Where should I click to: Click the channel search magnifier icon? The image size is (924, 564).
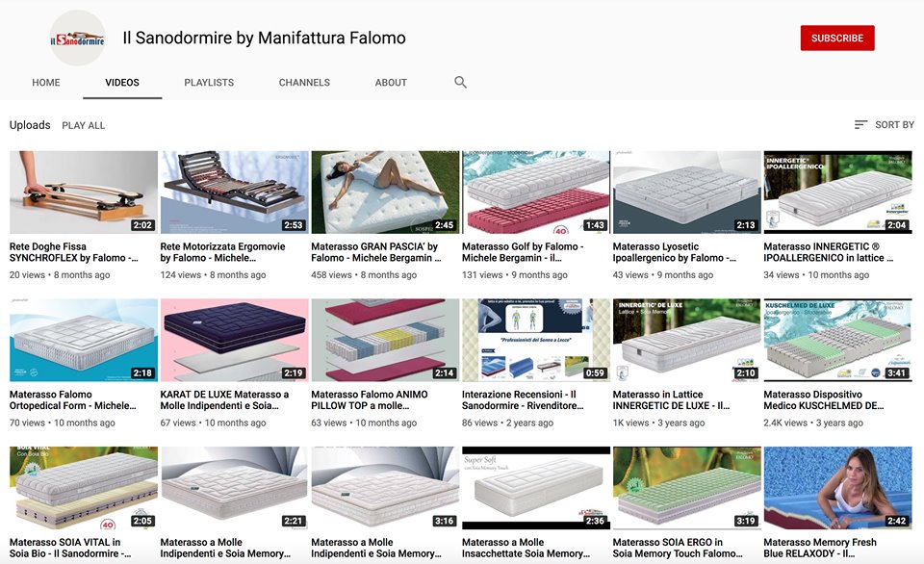pyautogui.click(x=460, y=83)
